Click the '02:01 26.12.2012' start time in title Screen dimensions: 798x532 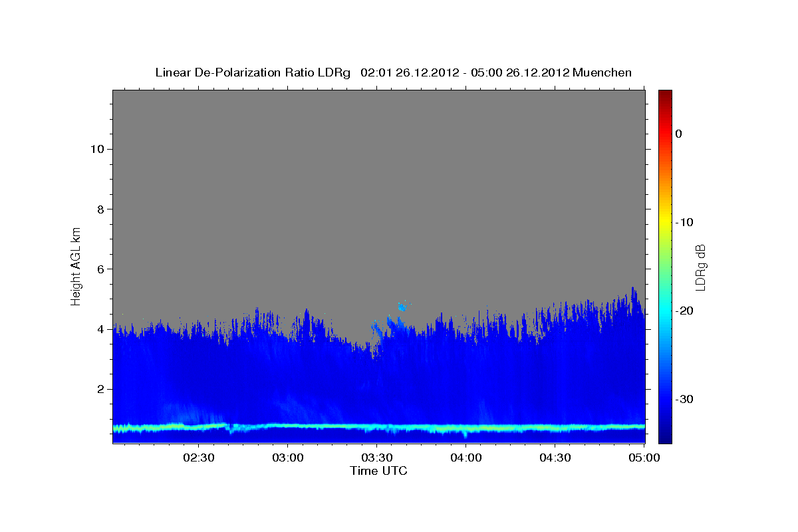pyautogui.click(x=409, y=72)
